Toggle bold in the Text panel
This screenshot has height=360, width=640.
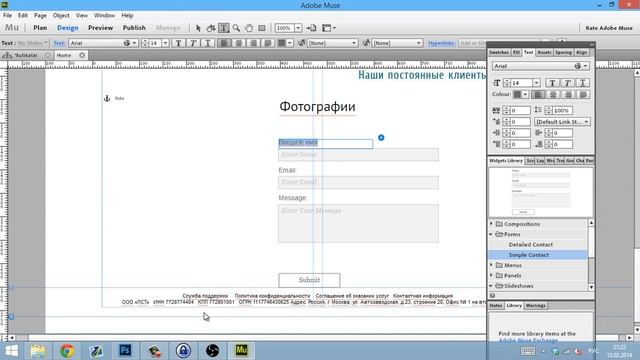click(x=552, y=83)
